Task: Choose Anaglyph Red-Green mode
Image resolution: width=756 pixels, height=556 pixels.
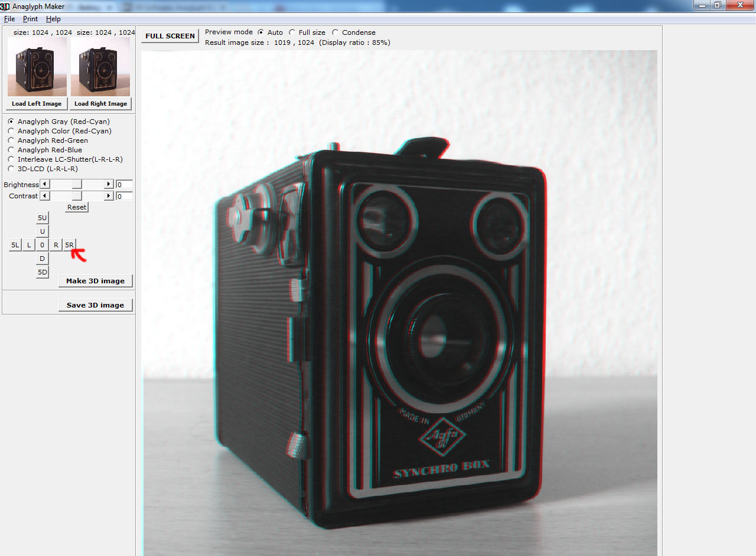Action: coord(48,140)
